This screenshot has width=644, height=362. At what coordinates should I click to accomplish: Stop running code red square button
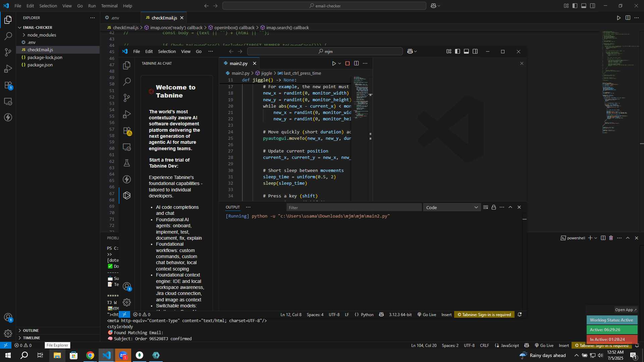click(x=347, y=63)
